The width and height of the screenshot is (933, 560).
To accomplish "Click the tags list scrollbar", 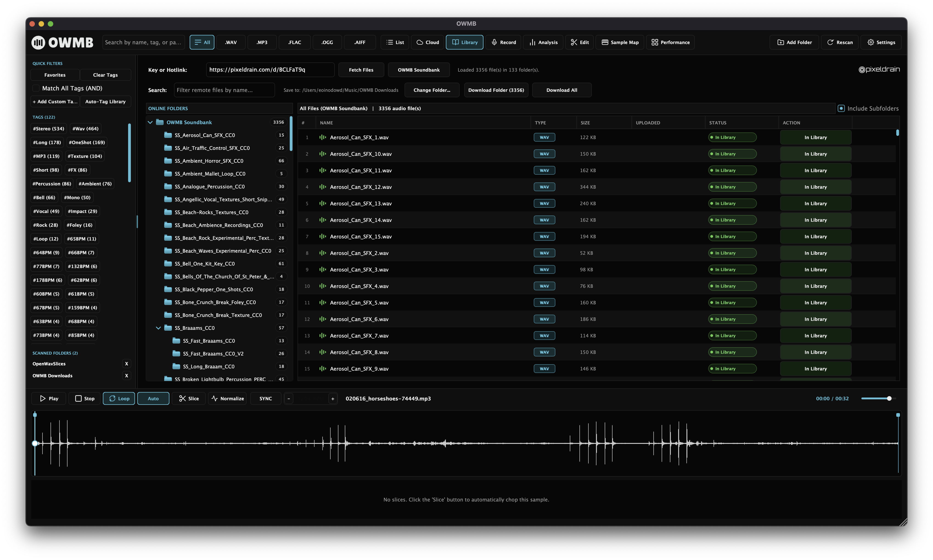I will coord(129,153).
